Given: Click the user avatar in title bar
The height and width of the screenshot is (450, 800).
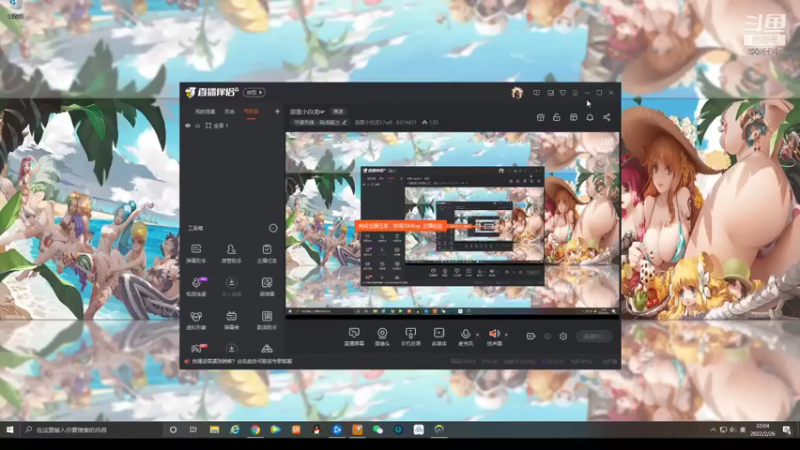Looking at the screenshot, I should pyautogui.click(x=517, y=92).
